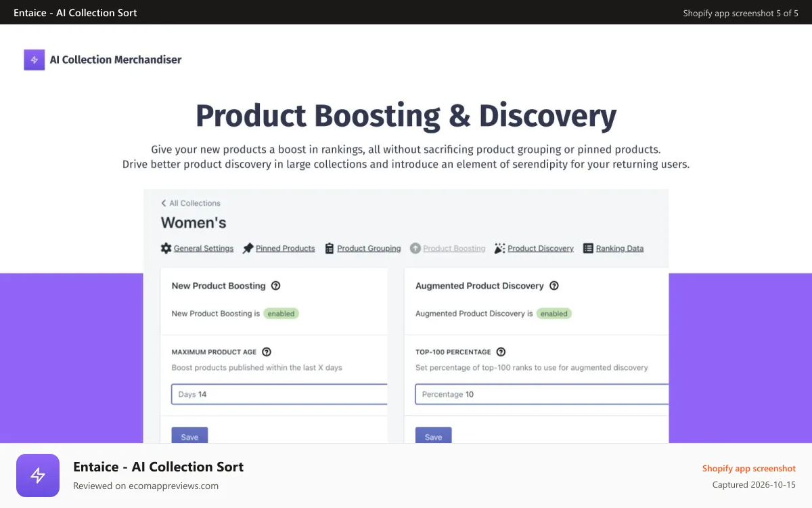Click the orange 'Shopify app screenshot' label

click(x=749, y=469)
